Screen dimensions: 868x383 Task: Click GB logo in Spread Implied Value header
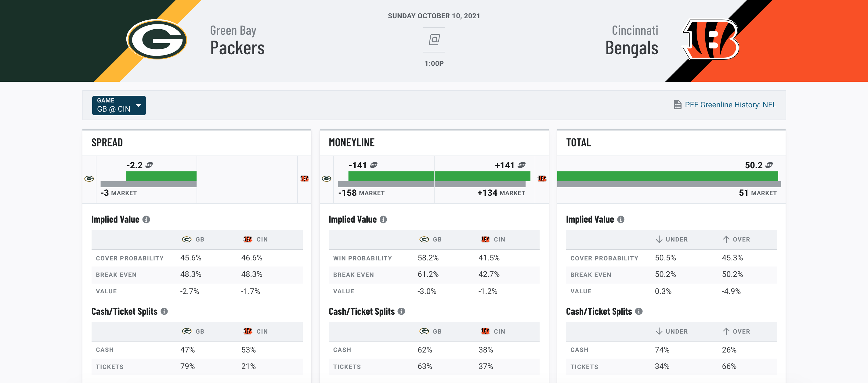187,239
